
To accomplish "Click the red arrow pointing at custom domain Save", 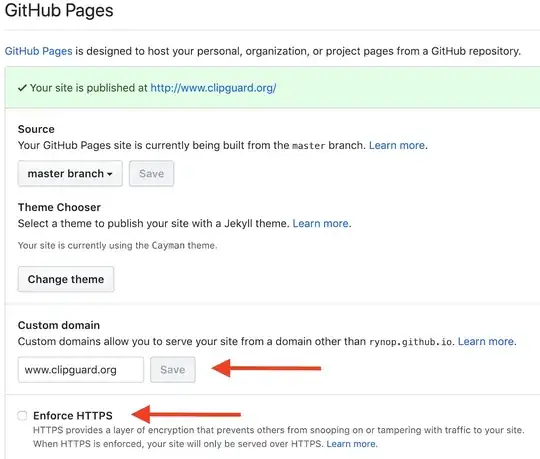I will 266,368.
